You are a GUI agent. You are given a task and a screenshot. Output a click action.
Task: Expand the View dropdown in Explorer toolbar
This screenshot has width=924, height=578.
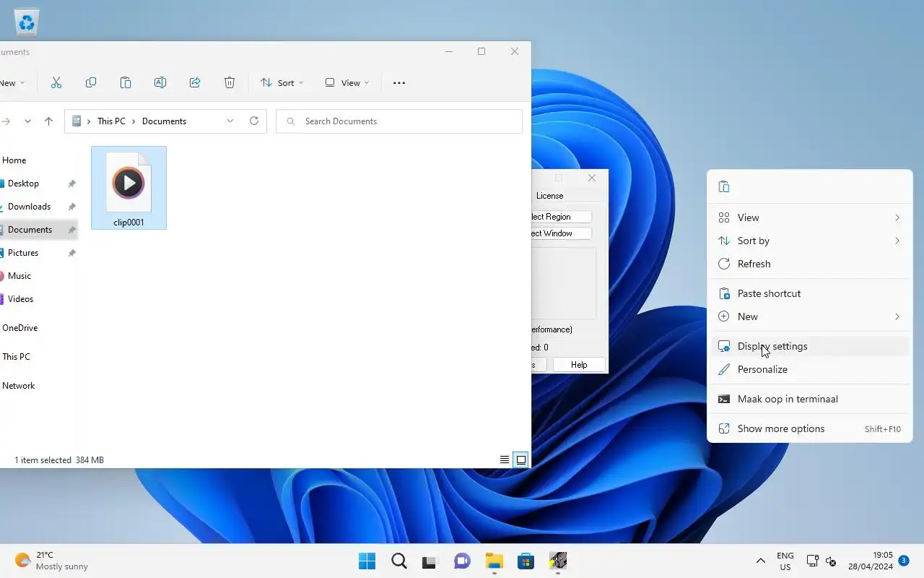pos(347,83)
